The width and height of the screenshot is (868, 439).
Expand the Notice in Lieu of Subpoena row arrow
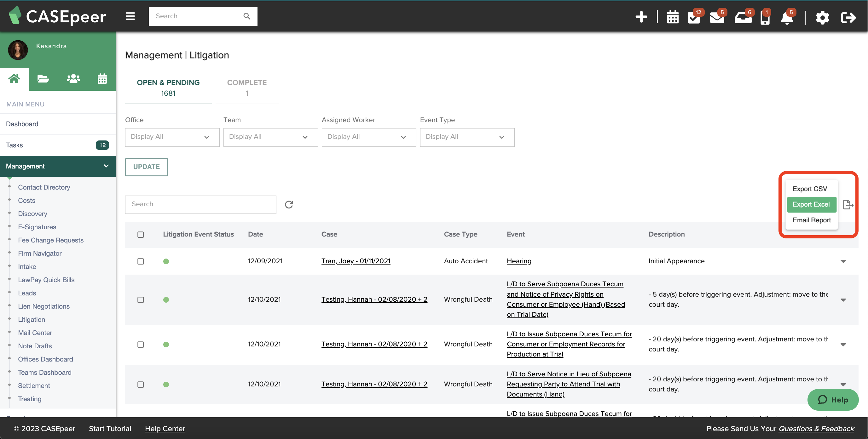coord(843,385)
